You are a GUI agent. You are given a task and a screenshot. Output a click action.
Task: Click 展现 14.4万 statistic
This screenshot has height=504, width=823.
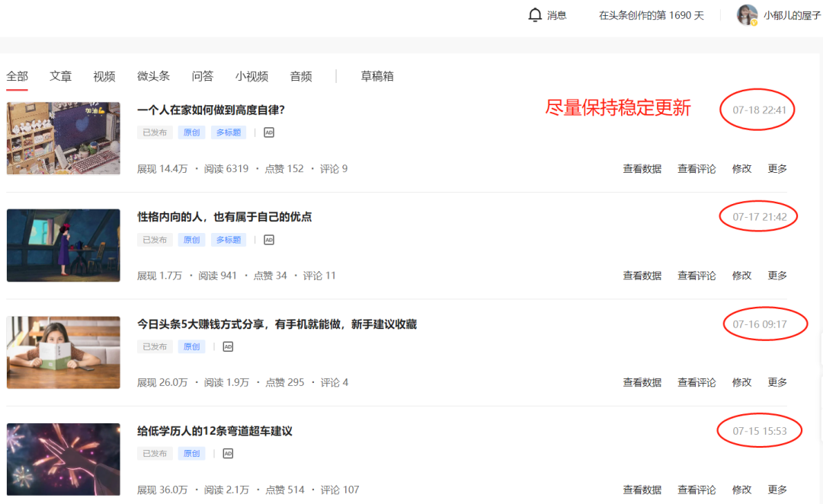162,169
